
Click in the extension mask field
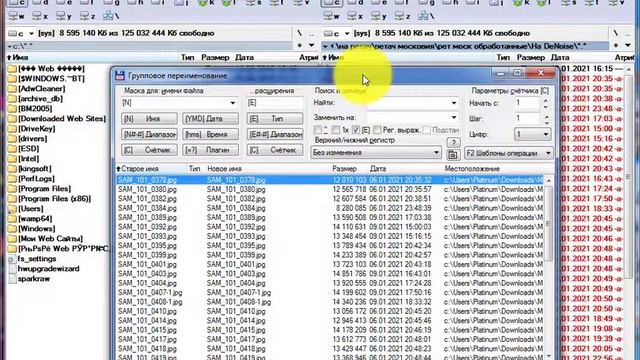click(x=275, y=103)
